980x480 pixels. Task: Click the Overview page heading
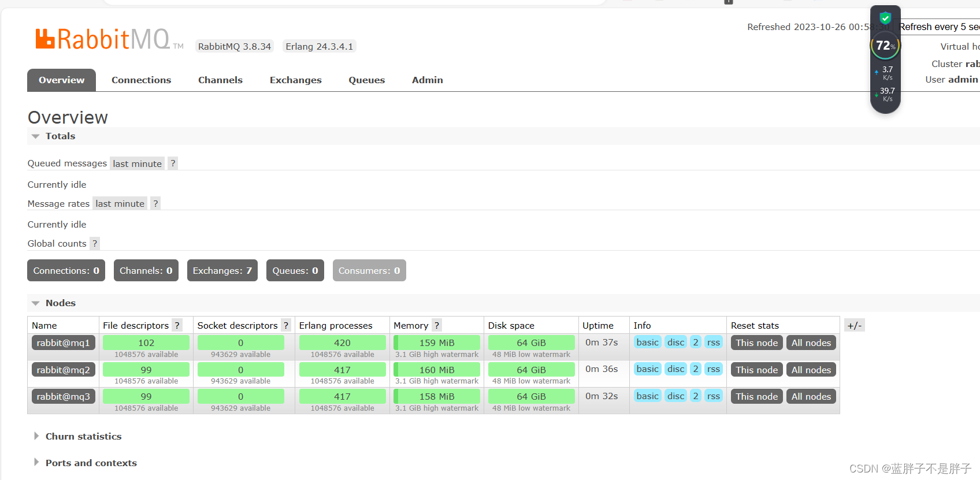coord(68,117)
